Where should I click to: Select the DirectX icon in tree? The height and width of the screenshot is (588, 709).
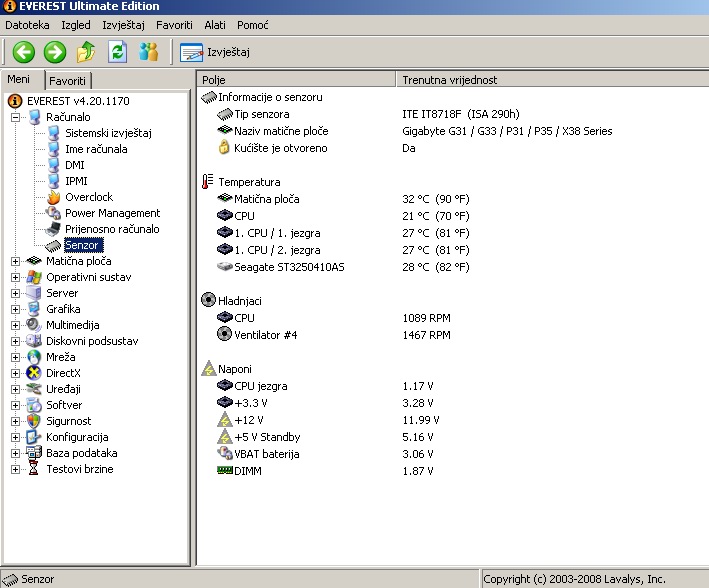[x=35, y=373]
